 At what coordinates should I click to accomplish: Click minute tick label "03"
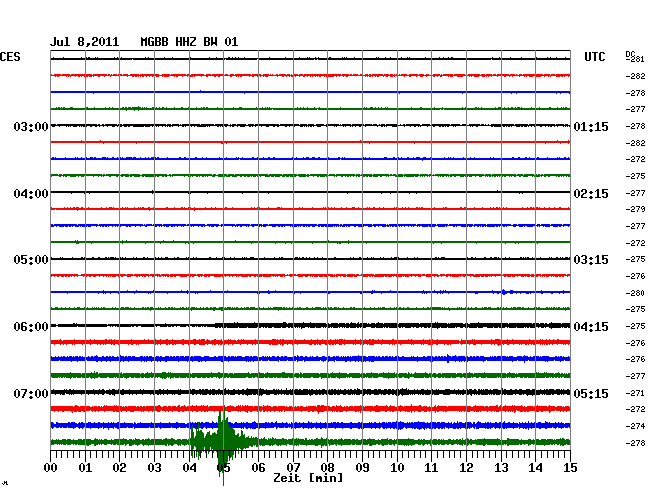tap(154, 468)
